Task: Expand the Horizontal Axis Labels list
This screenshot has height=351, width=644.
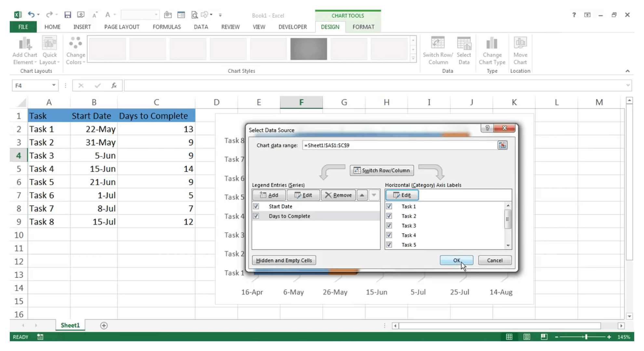Action: click(x=508, y=245)
